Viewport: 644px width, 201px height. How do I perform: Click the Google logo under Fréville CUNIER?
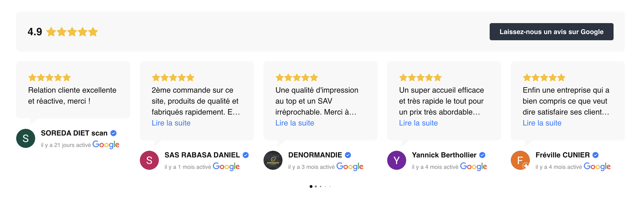coord(597,166)
